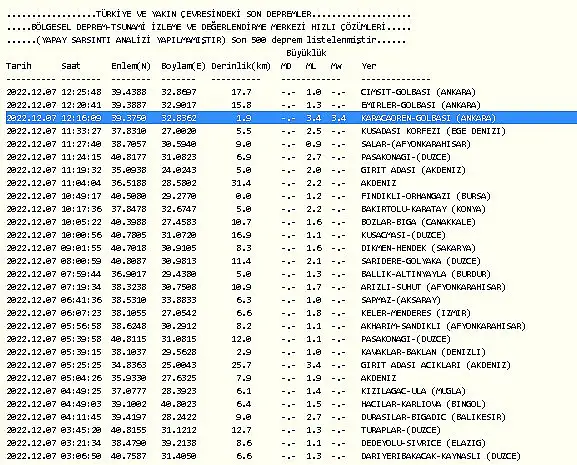Click the Yer column header
Viewport: 577px width, 465px height.
(369, 66)
